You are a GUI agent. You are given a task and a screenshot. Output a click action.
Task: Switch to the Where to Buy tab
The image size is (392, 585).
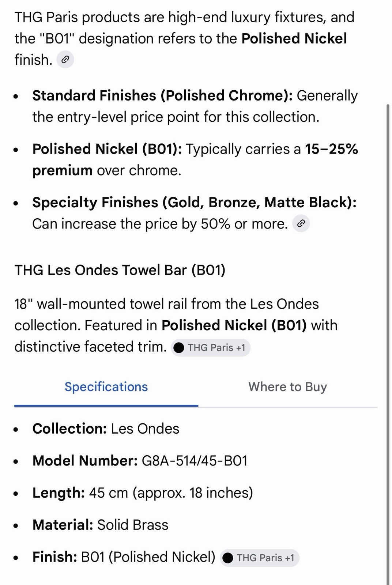tap(288, 387)
